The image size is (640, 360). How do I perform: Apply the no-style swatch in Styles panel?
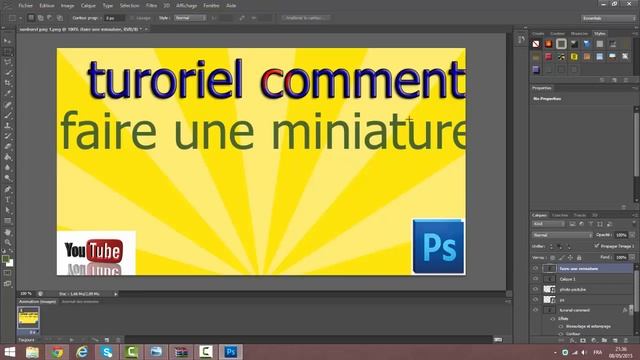[536, 44]
